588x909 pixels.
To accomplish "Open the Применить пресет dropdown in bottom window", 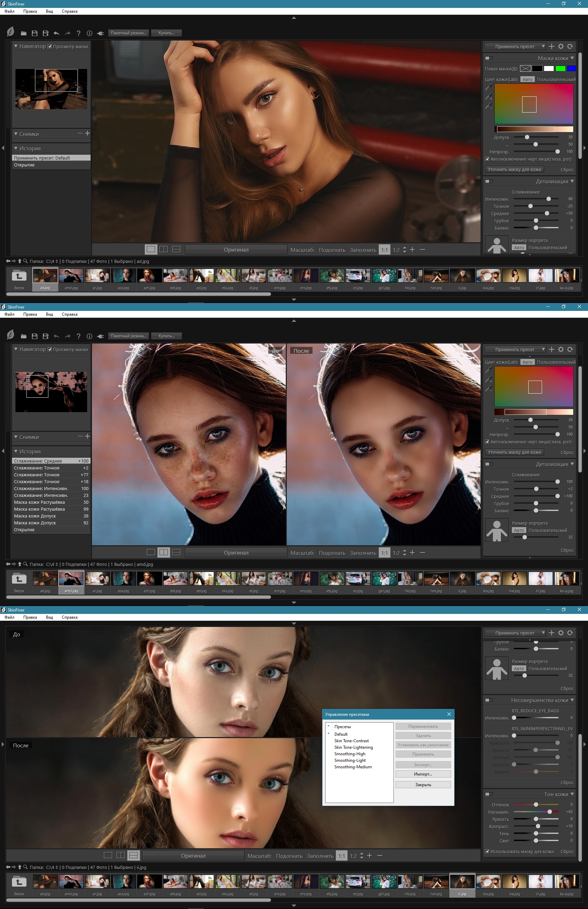I will coord(515,633).
